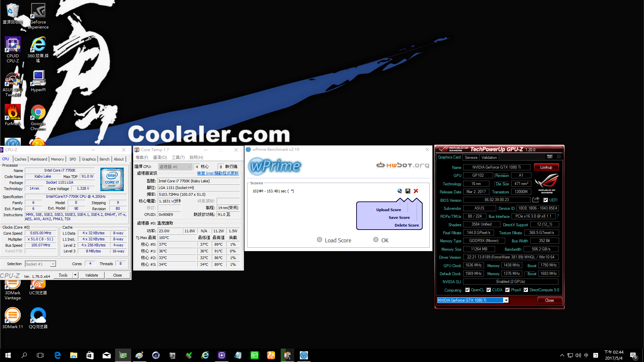Click the wPrime view score details icon

click(x=399, y=191)
